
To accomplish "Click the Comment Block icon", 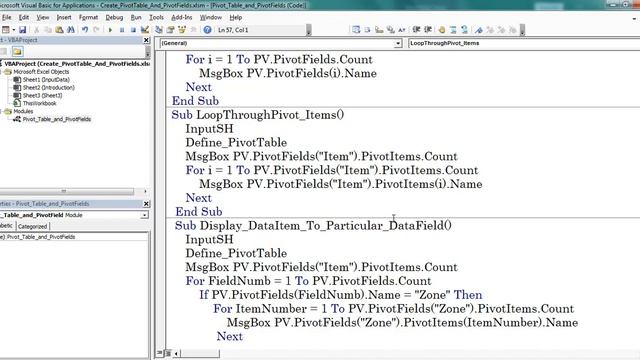I will (453, 30).
